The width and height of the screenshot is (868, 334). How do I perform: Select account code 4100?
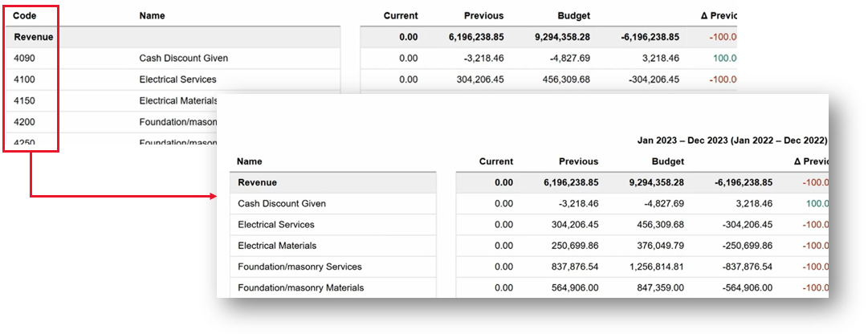24,79
